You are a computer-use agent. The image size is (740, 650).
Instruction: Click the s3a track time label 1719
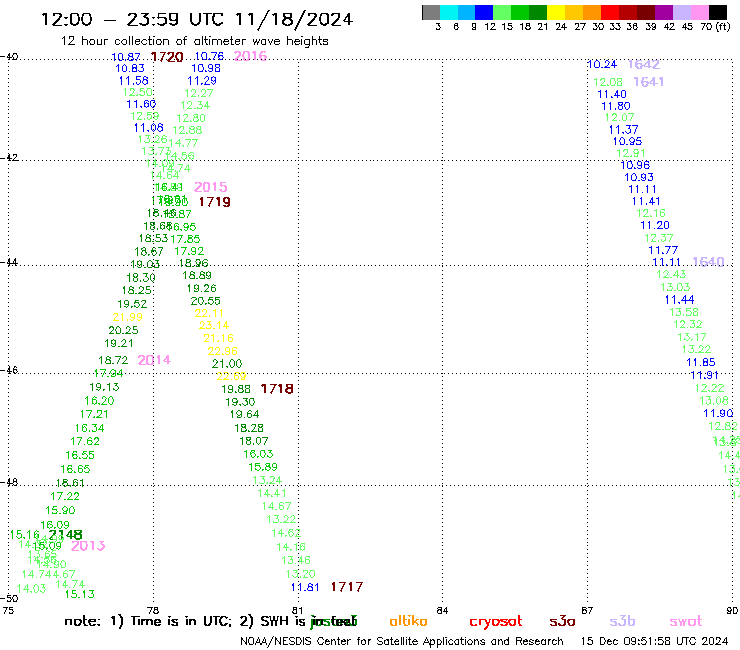click(214, 202)
